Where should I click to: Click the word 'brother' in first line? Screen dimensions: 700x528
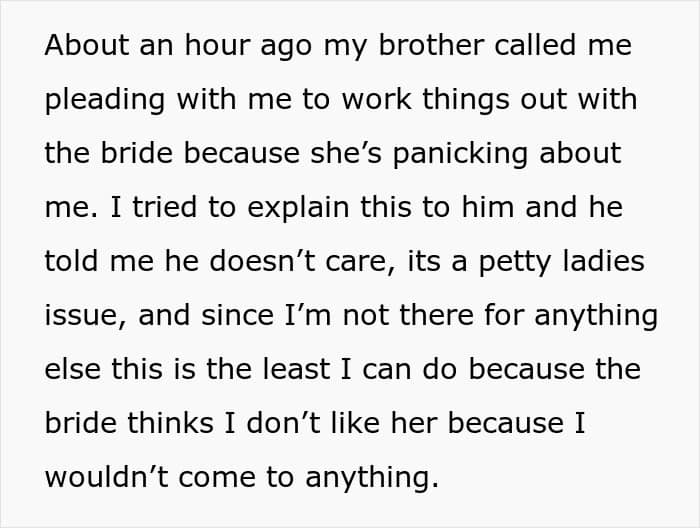[x=431, y=45]
